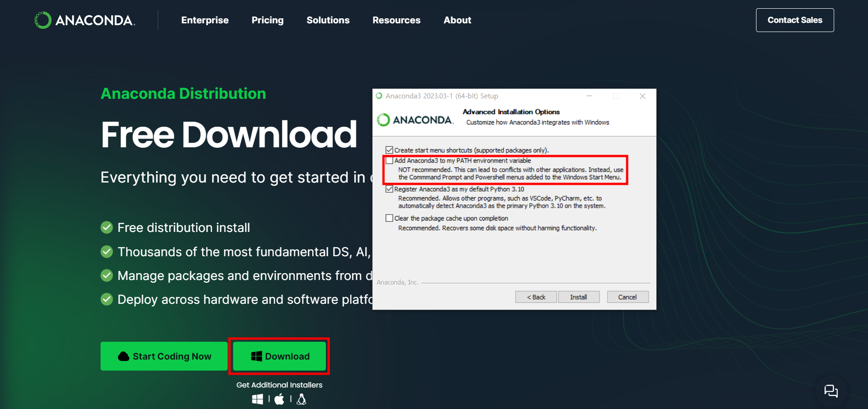Click the Anaconda, Inc. label in dialog
The width and height of the screenshot is (868, 409).
click(x=397, y=282)
